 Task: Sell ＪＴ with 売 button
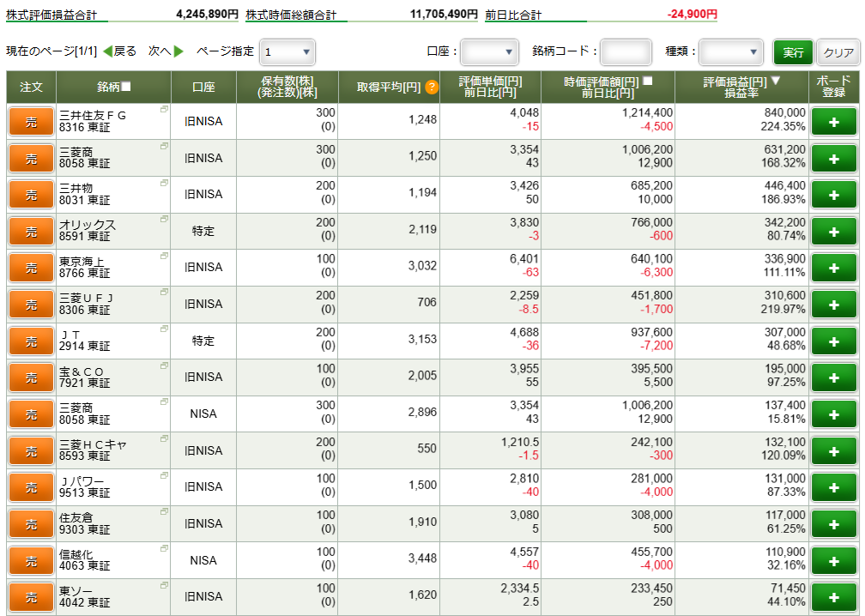(32, 341)
